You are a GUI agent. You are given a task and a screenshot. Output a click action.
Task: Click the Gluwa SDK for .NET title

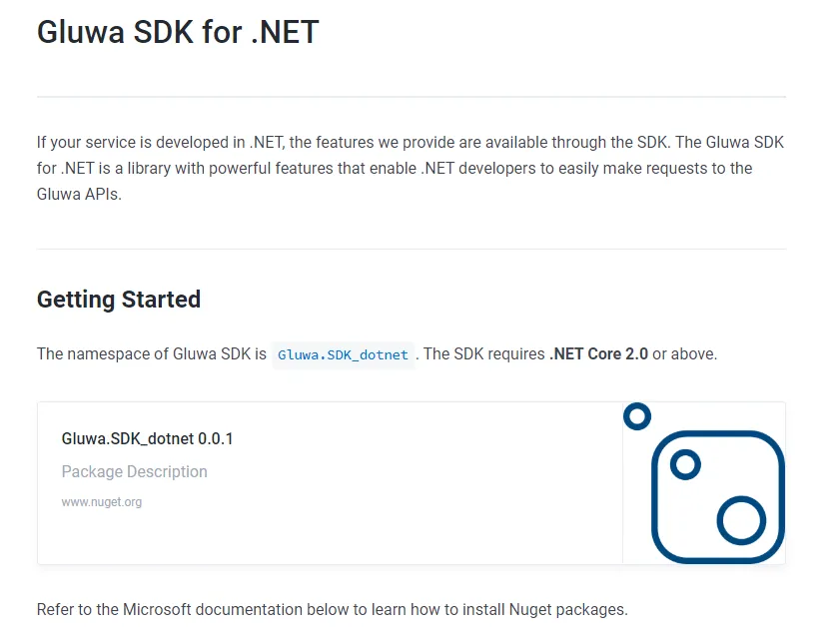click(x=178, y=32)
